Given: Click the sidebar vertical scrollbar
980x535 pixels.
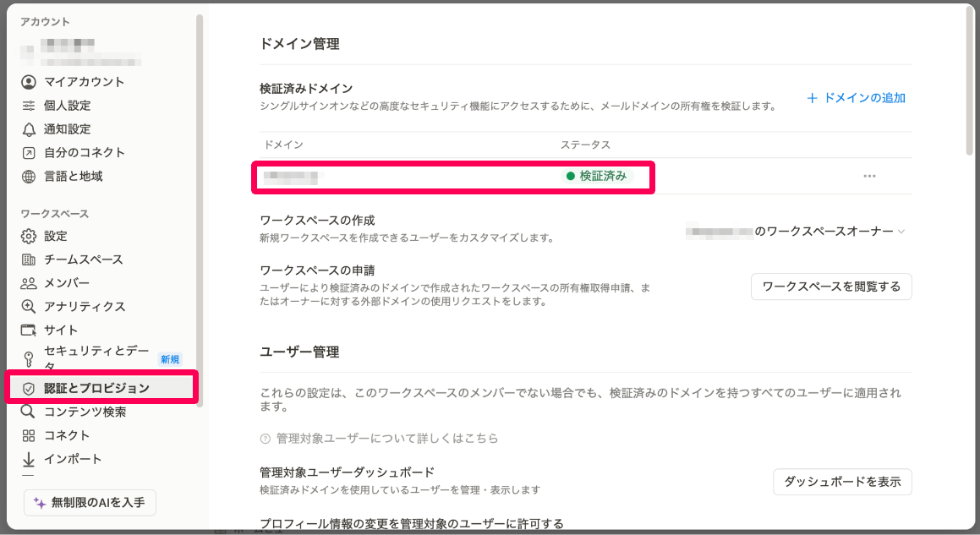Looking at the screenshot, I should (x=200, y=210).
